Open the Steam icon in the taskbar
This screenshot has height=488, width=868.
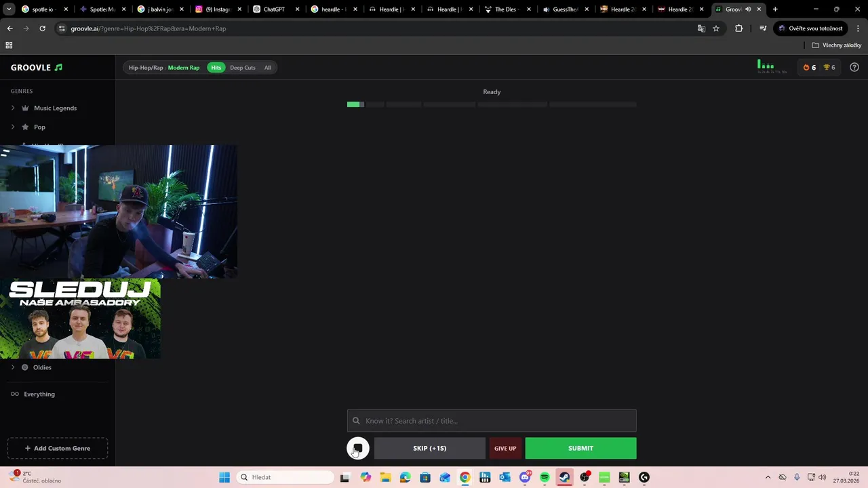click(x=564, y=477)
